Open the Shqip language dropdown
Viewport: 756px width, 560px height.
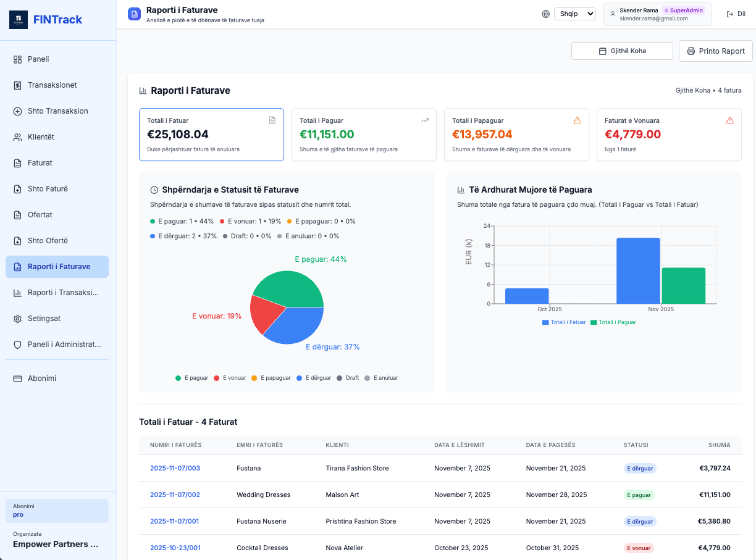tap(574, 13)
